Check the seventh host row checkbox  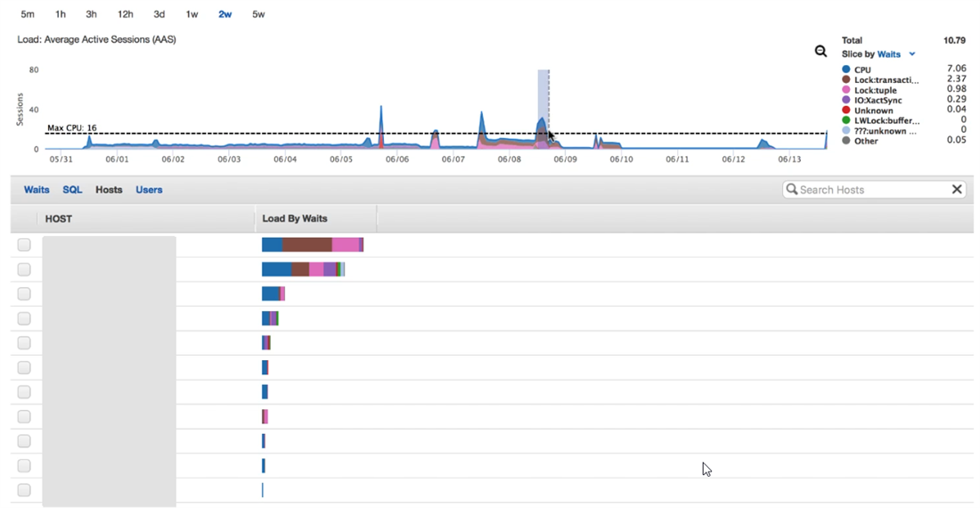[24, 392]
